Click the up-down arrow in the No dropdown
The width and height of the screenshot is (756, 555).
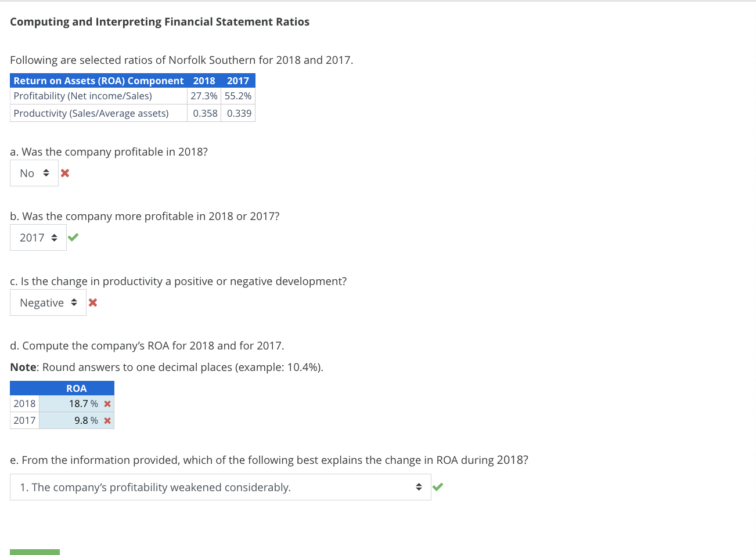(x=46, y=172)
